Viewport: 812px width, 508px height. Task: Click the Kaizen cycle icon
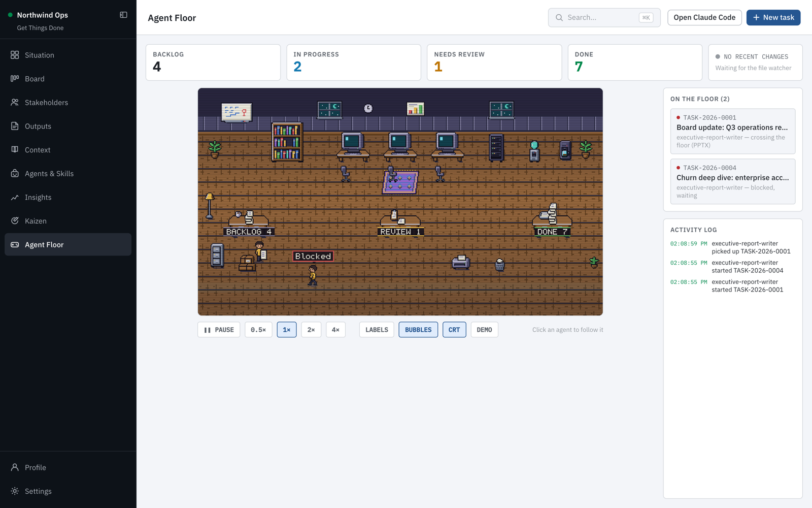click(15, 221)
